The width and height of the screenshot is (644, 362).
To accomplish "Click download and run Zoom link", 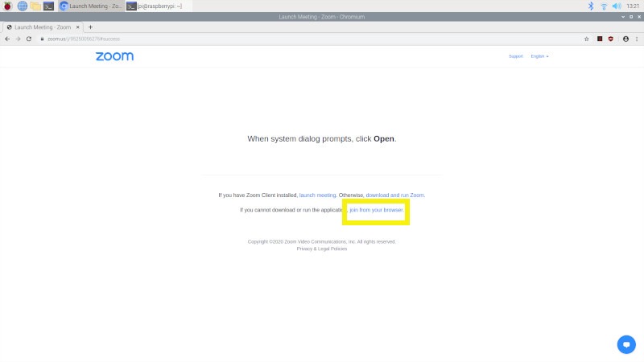I will [394, 195].
